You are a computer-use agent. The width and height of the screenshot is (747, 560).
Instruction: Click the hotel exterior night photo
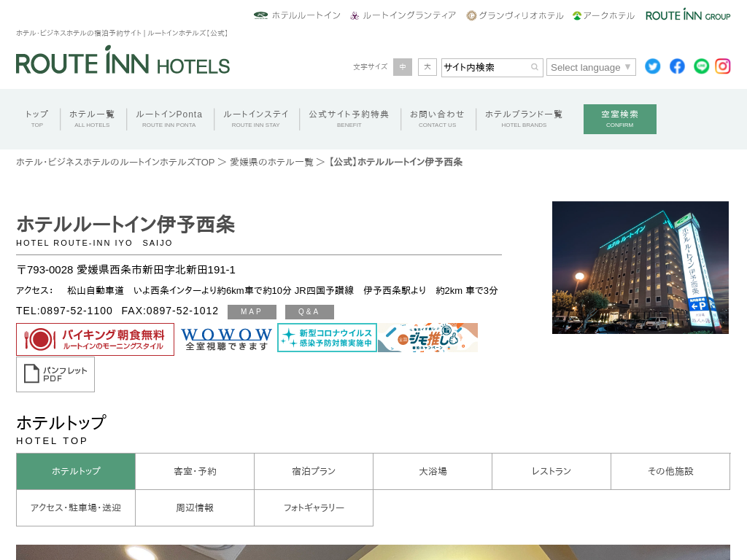pos(640,268)
